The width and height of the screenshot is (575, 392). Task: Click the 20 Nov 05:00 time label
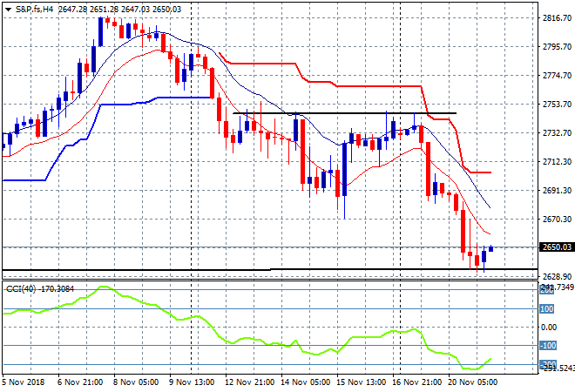[x=472, y=382]
